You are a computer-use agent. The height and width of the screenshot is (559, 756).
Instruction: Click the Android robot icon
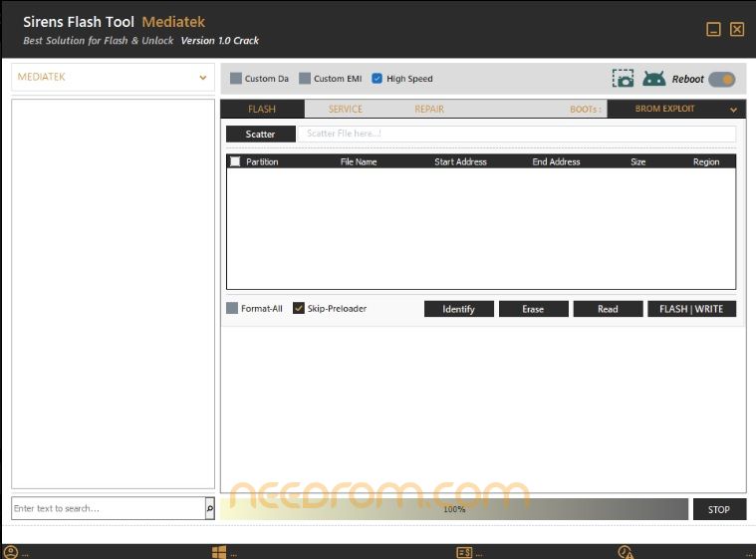click(x=653, y=79)
